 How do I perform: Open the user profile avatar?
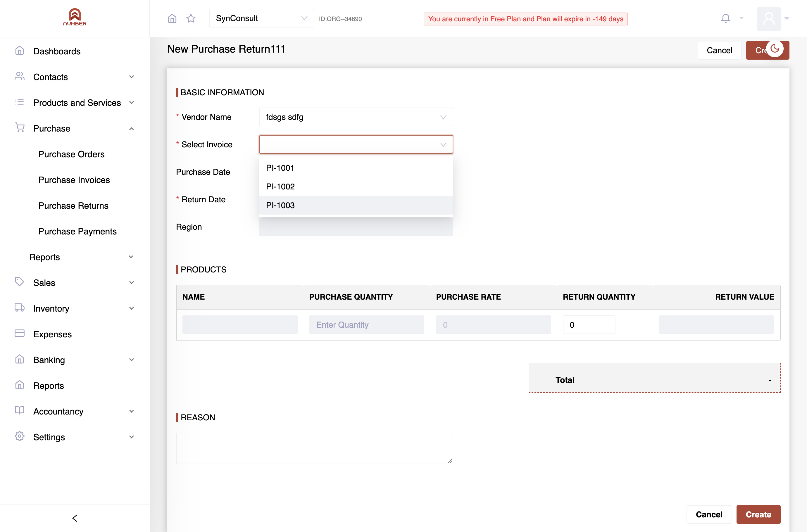[769, 19]
